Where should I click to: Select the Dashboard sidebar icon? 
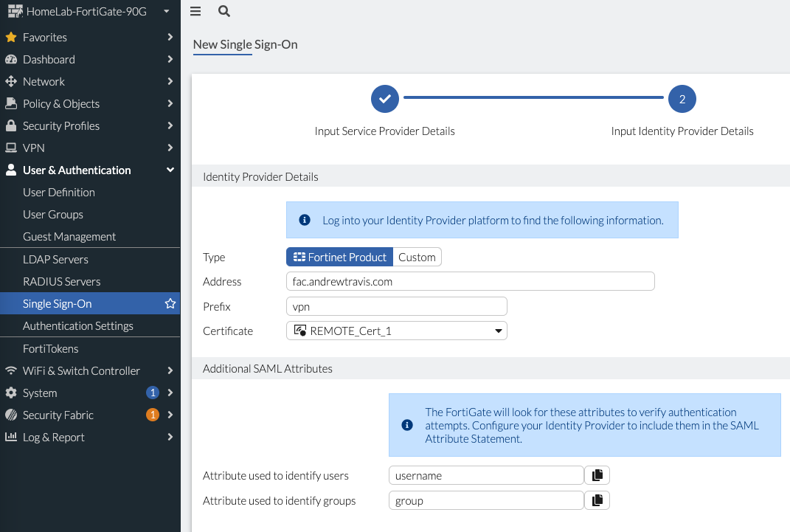click(x=10, y=59)
